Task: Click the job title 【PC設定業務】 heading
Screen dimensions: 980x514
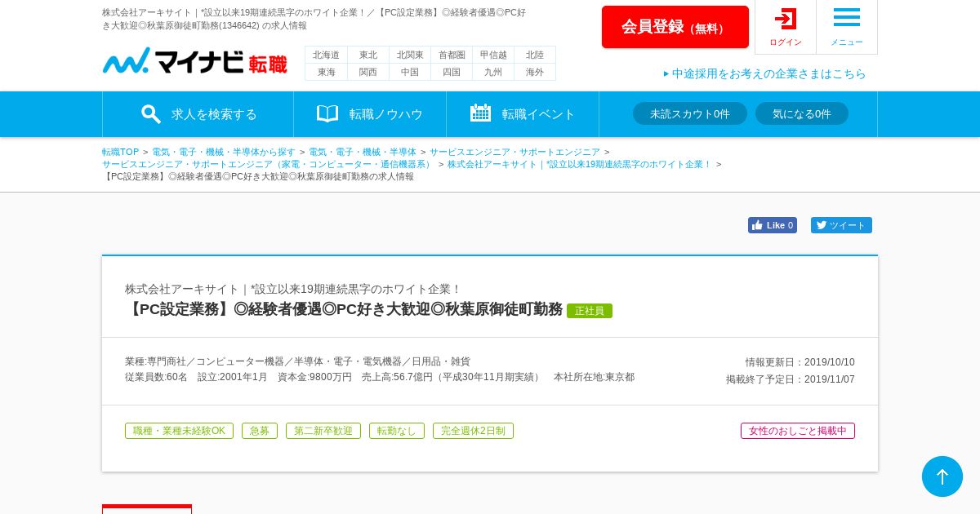Action: [344, 309]
